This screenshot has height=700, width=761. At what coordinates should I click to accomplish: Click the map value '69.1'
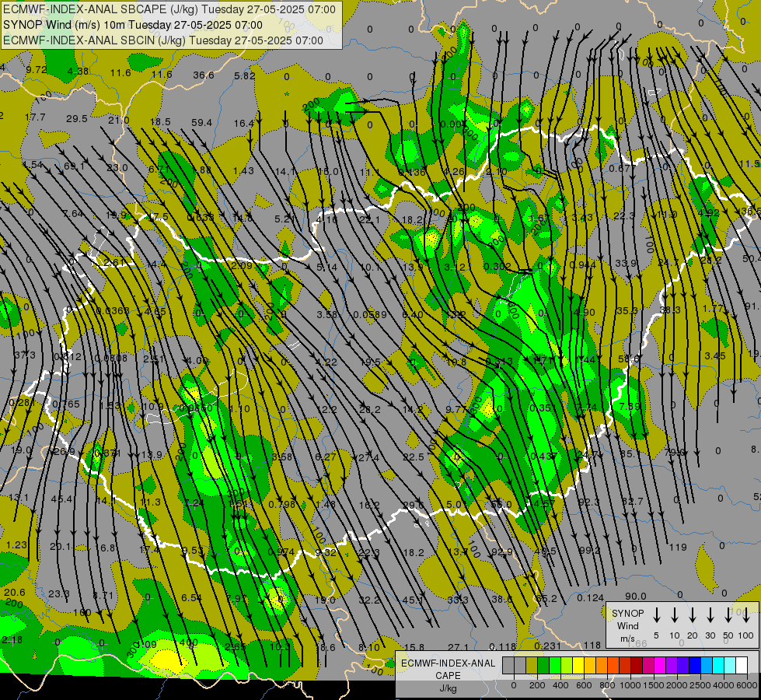point(75,166)
